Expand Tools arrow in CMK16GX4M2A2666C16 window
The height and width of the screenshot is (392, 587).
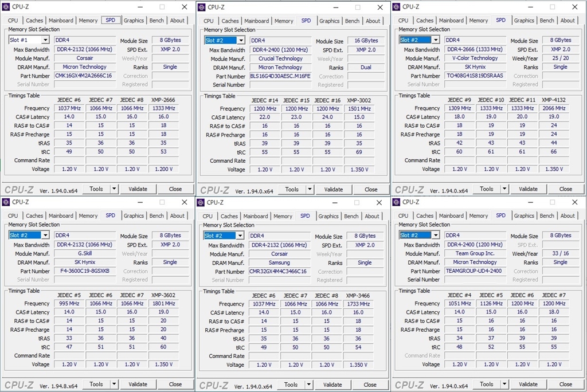[114, 189]
